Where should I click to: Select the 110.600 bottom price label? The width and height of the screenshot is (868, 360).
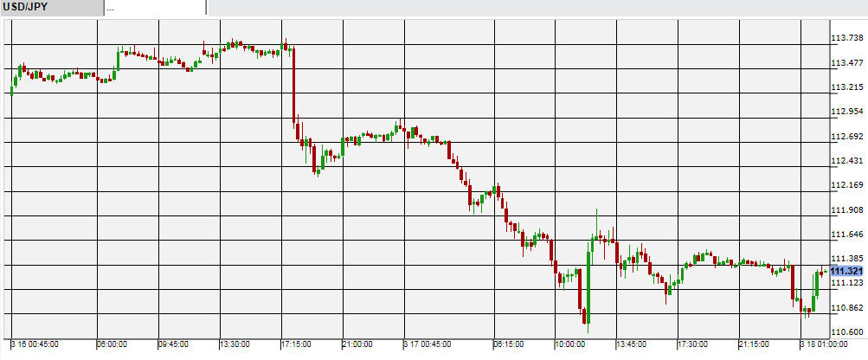(x=845, y=332)
